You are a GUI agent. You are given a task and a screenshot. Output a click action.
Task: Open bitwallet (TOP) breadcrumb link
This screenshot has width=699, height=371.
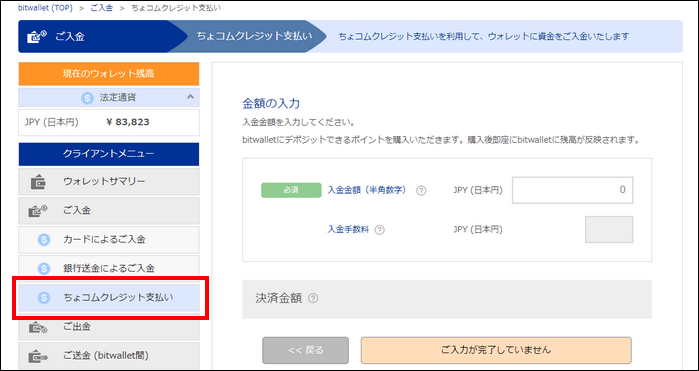coord(45,8)
